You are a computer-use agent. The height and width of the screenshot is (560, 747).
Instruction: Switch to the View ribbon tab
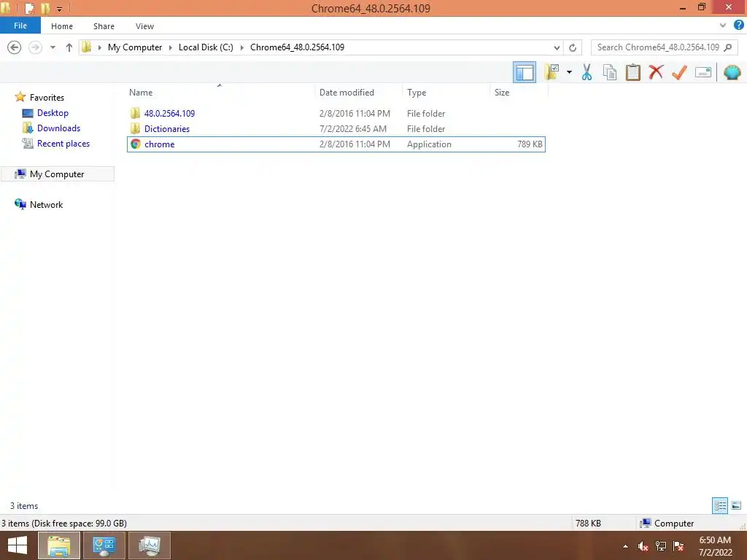tap(144, 26)
